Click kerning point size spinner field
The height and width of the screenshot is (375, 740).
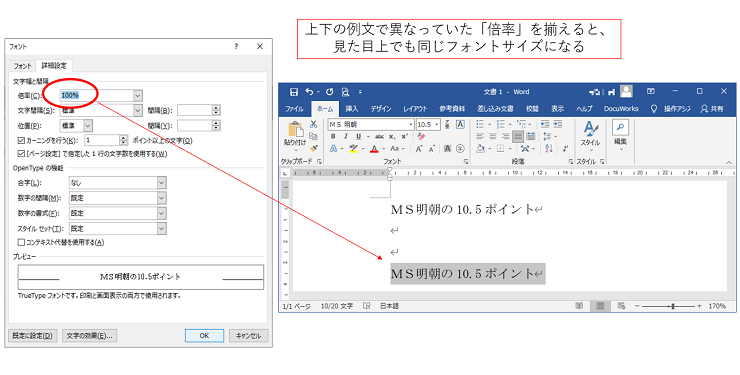(x=102, y=140)
